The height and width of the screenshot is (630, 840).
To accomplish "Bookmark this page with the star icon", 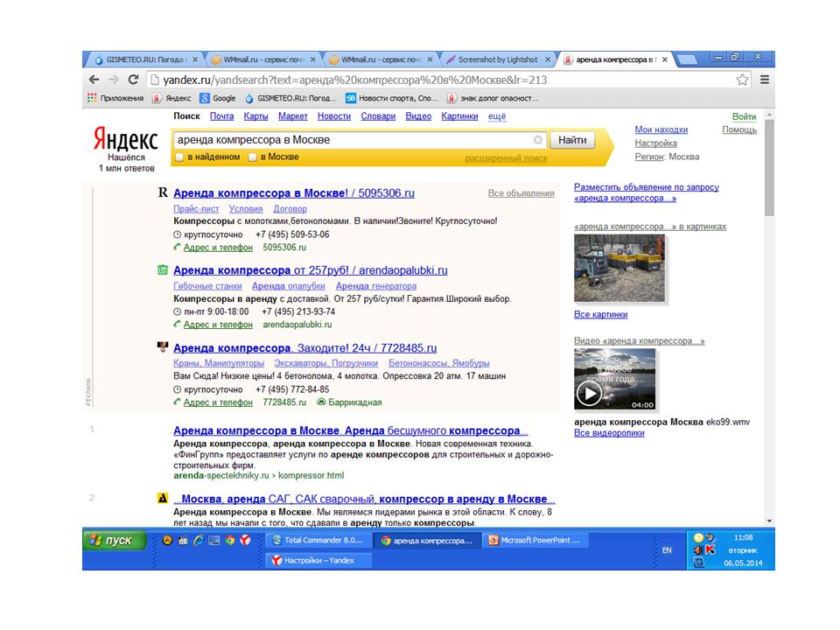I will coord(742,80).
